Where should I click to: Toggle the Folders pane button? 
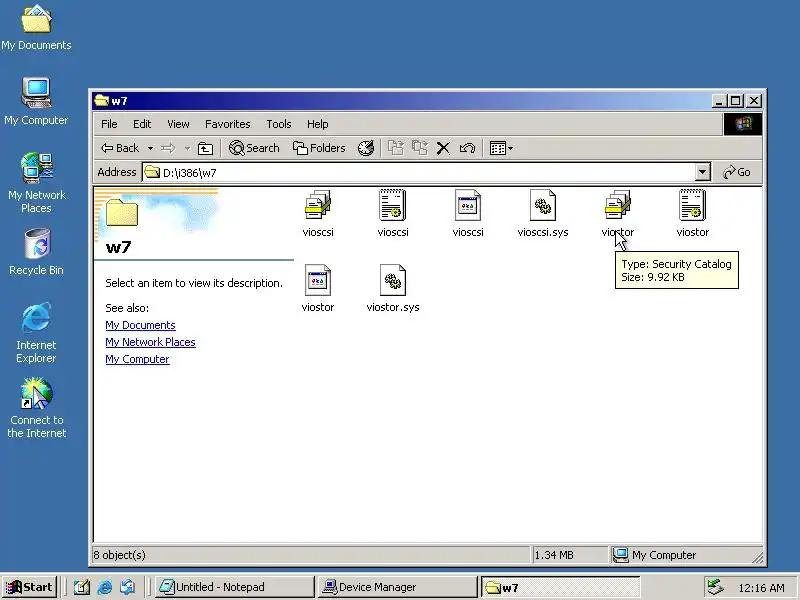319,148
